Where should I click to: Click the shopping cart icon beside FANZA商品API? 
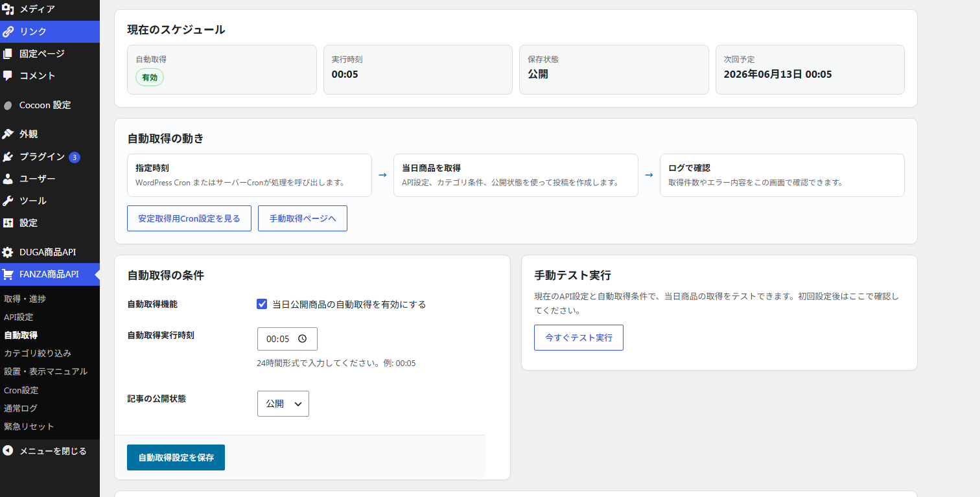click(x=8, y=274)
